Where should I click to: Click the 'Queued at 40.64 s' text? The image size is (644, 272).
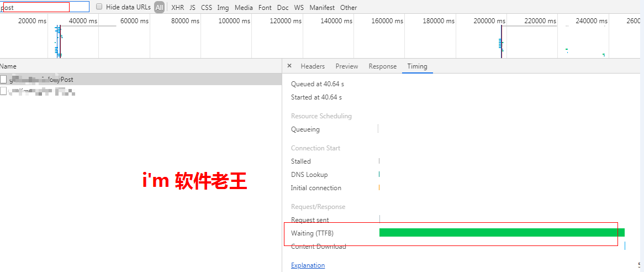tap(317, 84)
